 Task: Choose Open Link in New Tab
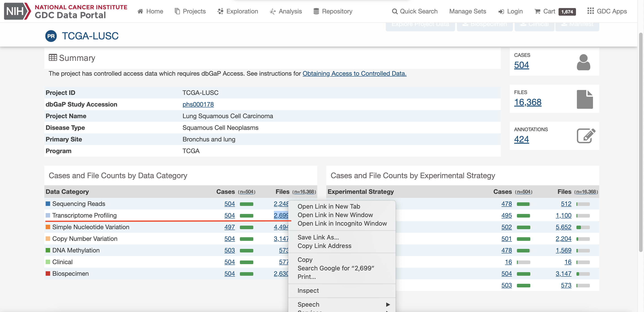coord(342,206)
